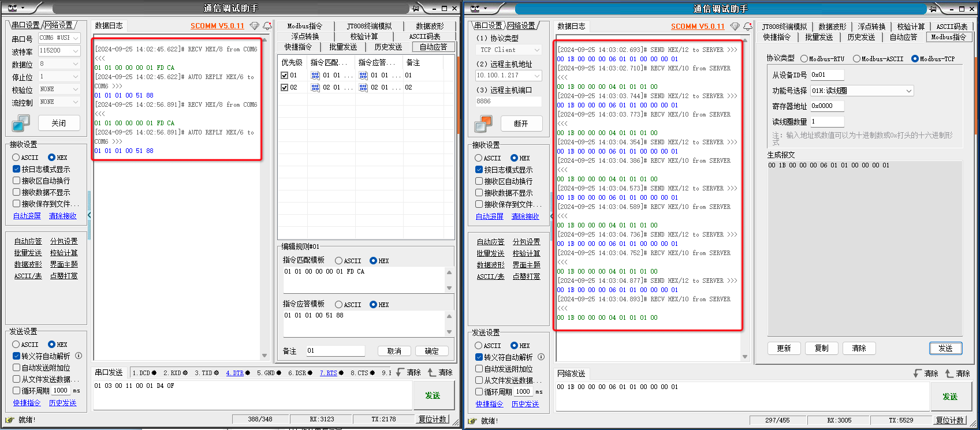Image resolution: width=980 pixels, height=430 pixels.
Task: Uncheck priority 02 auto-reply rule checkbox
Action: [x=284, y=88]
